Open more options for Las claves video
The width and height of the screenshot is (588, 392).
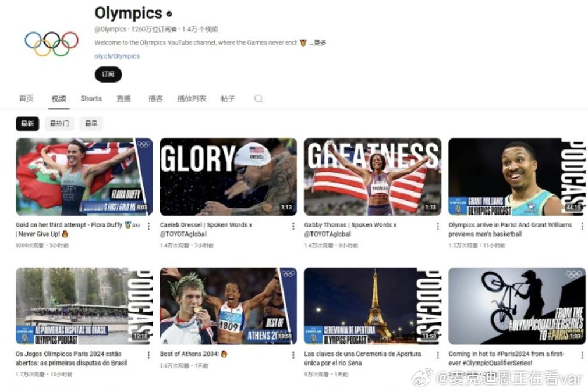[x=438, y=355]
